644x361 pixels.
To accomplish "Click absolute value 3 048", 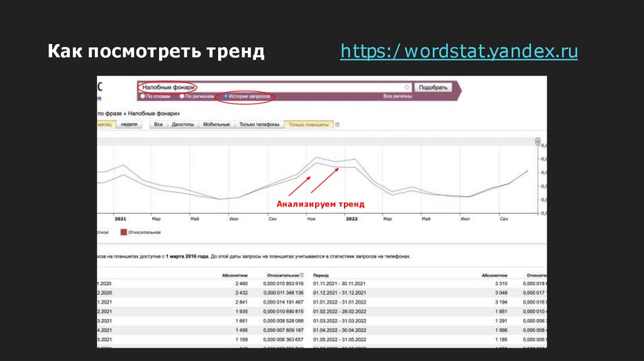I will pyautogui.click(x=501, y=293).
